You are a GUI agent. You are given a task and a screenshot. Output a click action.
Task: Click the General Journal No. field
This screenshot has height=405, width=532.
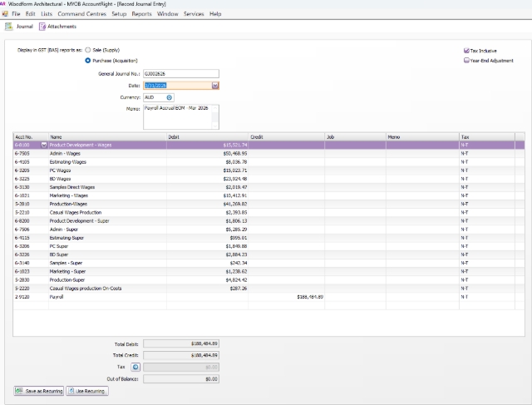[181, 74]
